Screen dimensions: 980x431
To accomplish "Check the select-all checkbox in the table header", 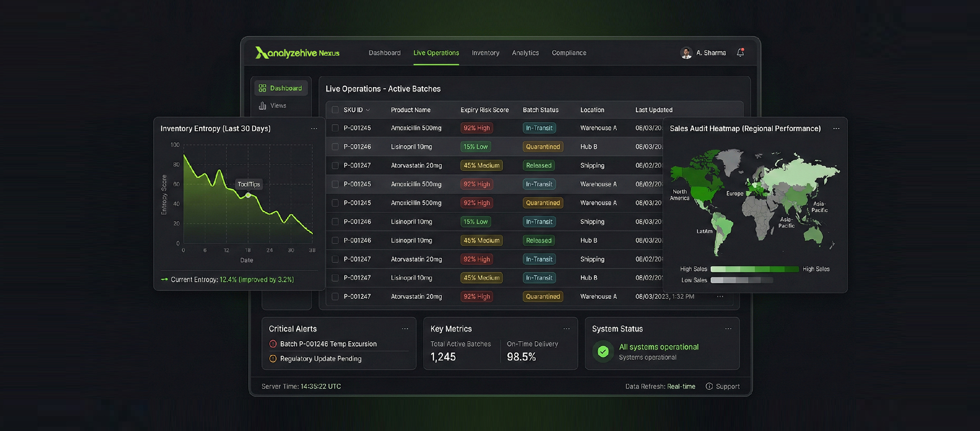I will coord(335,110).
